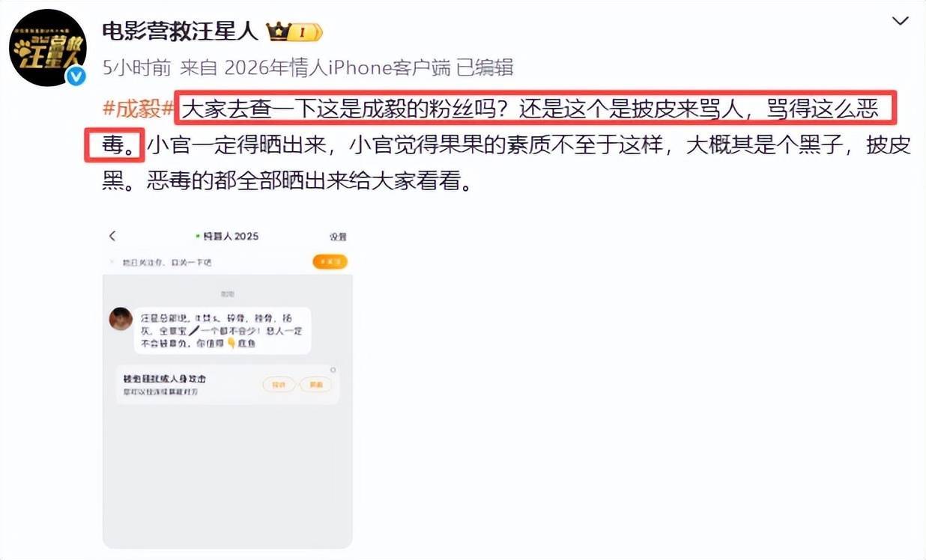Click the chat message bubble
Viewport: 926px width, 560px height.
tap(223, 331)
